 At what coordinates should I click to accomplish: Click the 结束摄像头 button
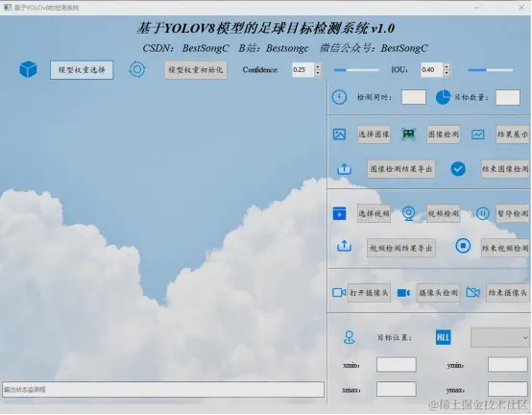tap(508, 293)
